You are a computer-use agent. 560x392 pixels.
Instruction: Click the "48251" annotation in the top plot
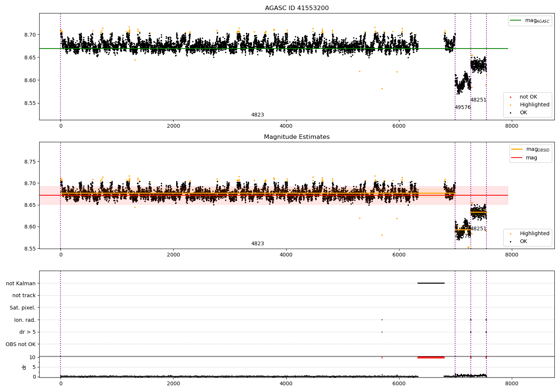pyautogui.click(x=478, y=100)
